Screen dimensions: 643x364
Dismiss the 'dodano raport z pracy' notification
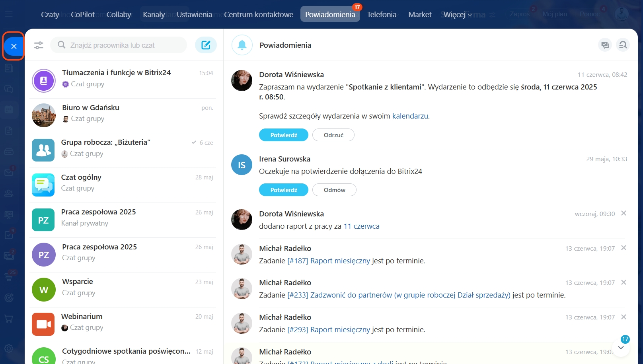[x=624, y=213]
